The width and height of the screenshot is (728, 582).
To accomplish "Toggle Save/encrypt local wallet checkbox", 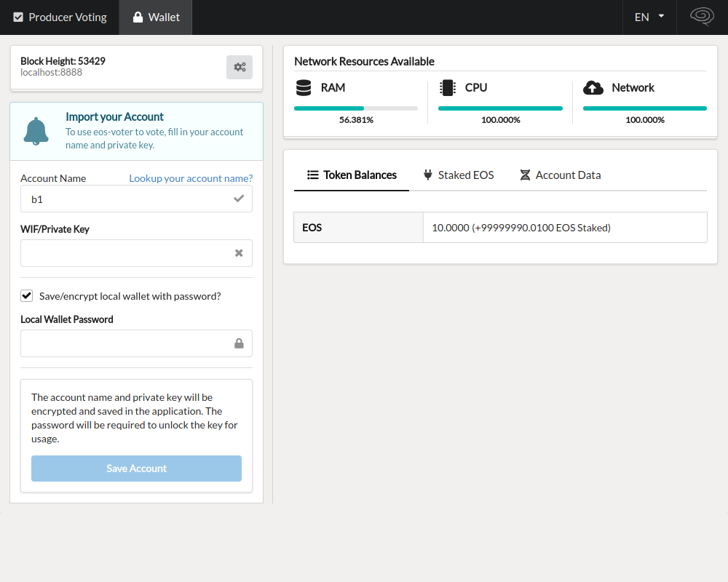I will (x=27, y=295).
